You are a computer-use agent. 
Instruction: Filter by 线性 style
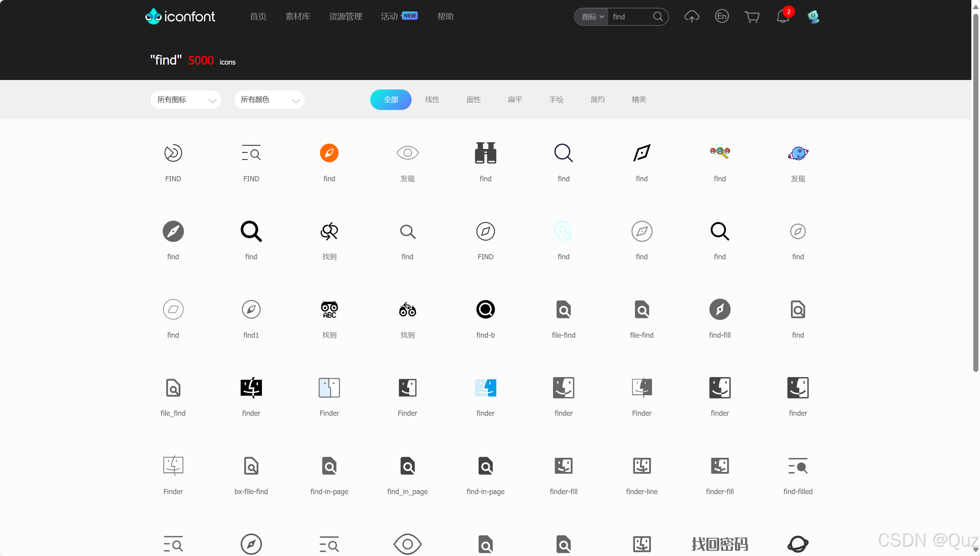point(432,100)
